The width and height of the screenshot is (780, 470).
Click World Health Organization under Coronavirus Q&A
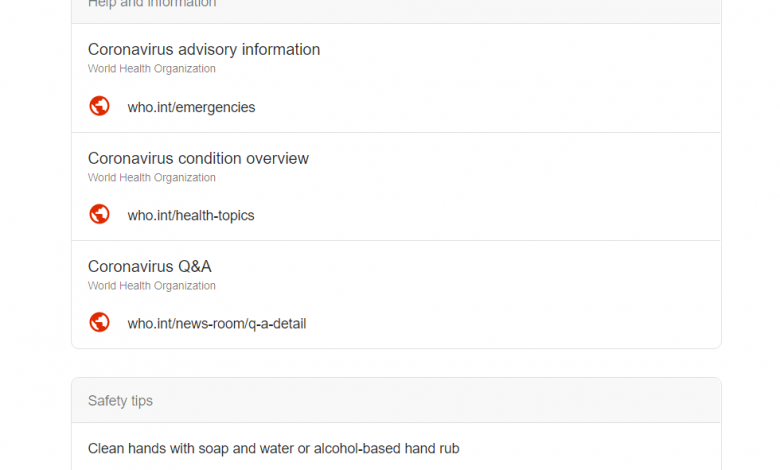(x=152, y=286)
